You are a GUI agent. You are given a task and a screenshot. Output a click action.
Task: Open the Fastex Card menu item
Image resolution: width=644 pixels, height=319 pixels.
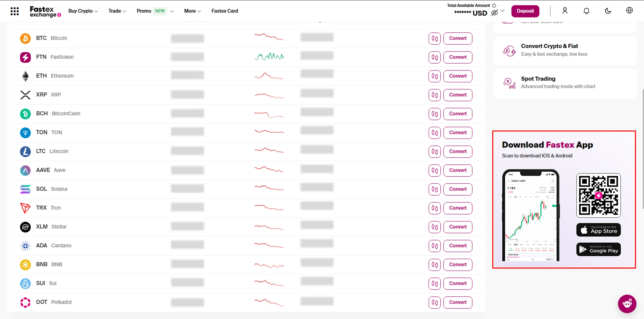pos(224,11)
